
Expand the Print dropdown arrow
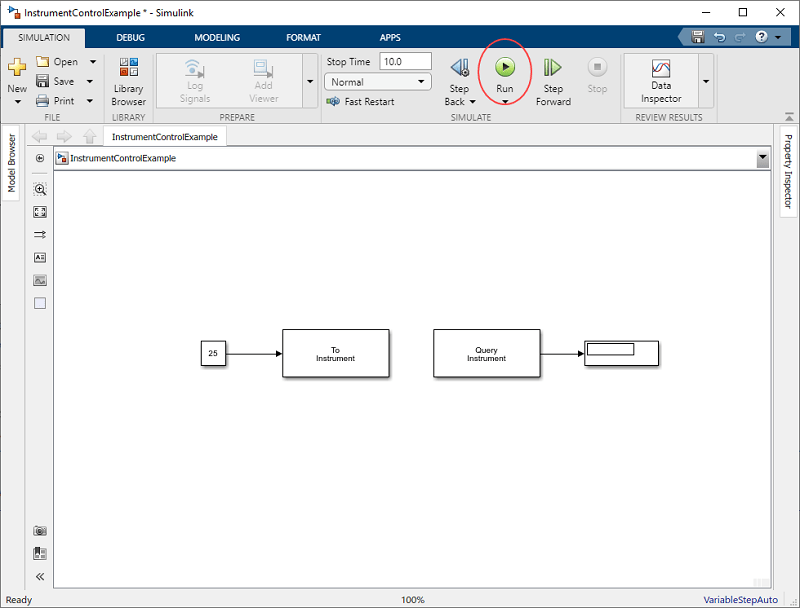coord(90,101)
